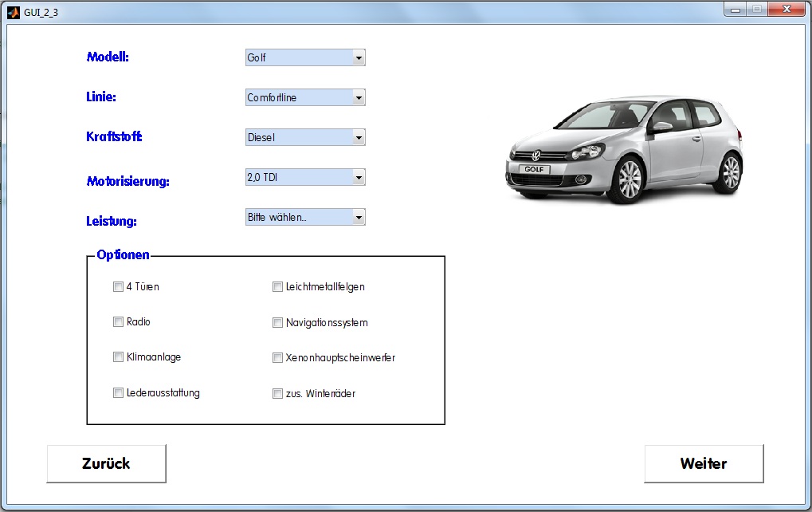Toggle the Navigationssystem checkbox
This screenshot has width=812, height=512.
point(278,323)
